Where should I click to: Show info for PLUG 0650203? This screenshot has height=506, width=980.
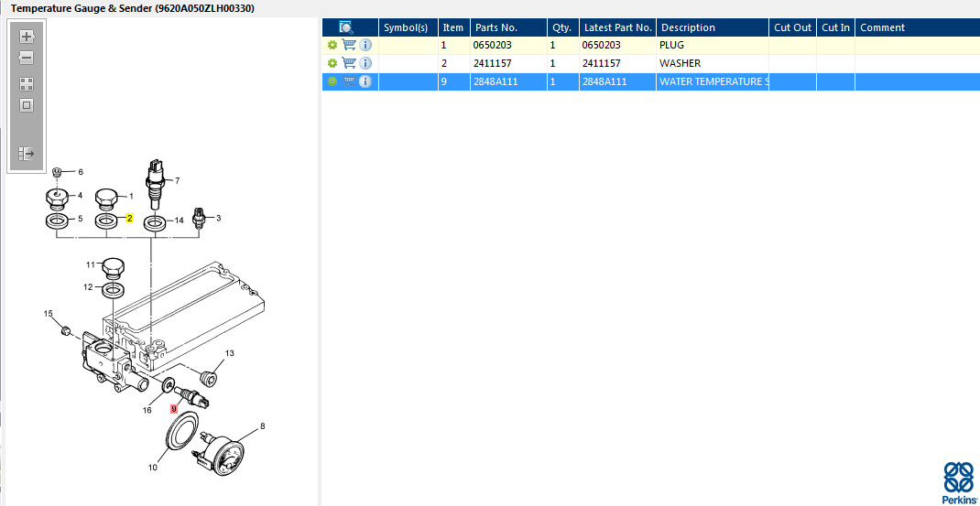[x=365, y=46]
